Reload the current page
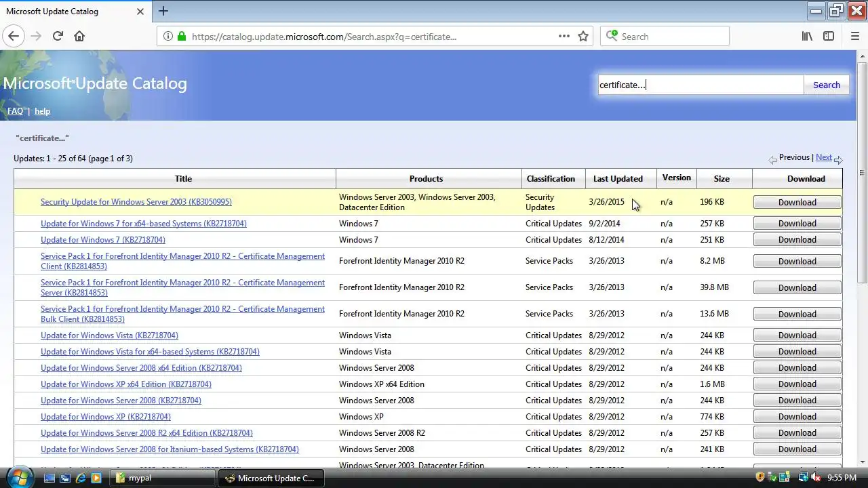Screen dimensions: 868x488 pyautogui.click(x=58, y=37)
